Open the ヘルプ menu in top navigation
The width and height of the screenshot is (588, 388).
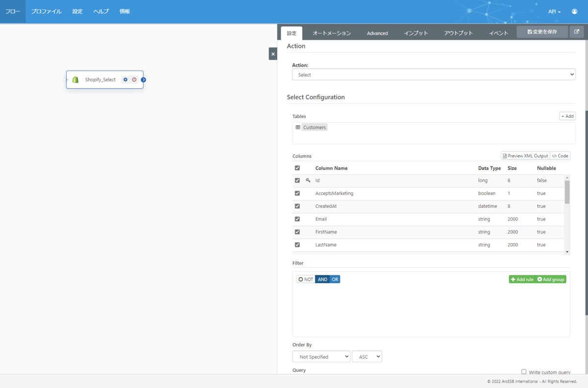[101, 11]
